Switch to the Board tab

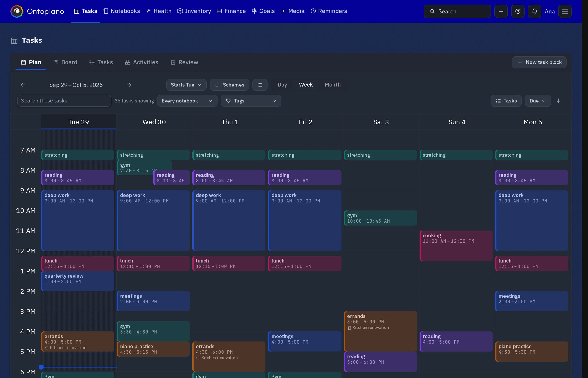tap(65, 62)
